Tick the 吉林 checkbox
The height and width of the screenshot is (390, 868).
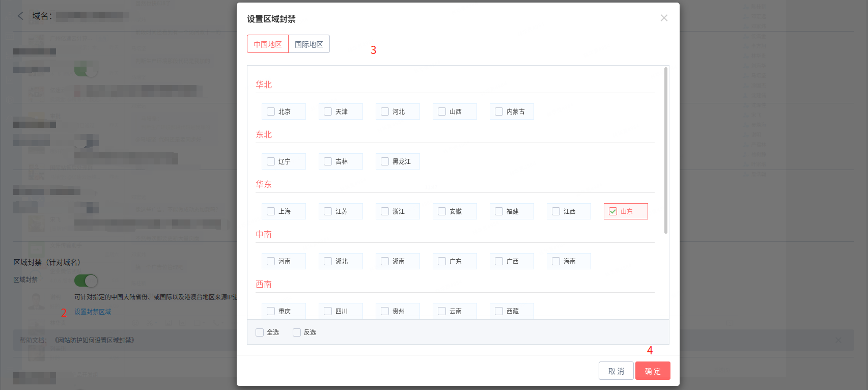(x=328, y=161)
